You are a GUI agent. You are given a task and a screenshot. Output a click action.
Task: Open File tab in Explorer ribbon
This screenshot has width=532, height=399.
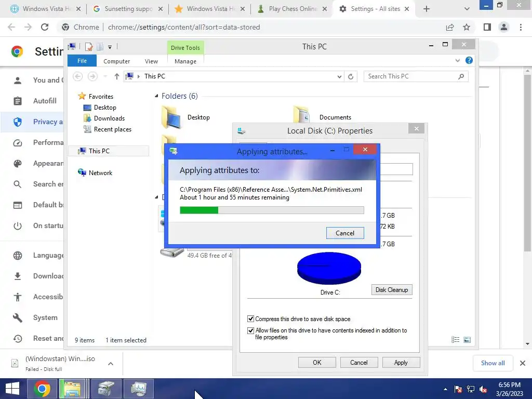(82, 61)
